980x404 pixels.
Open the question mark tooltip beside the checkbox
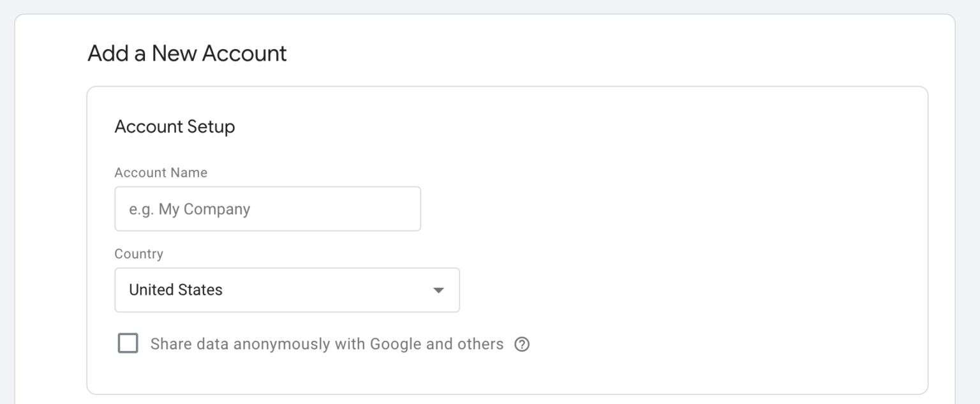pyautogui.click(x=522, y=344)
